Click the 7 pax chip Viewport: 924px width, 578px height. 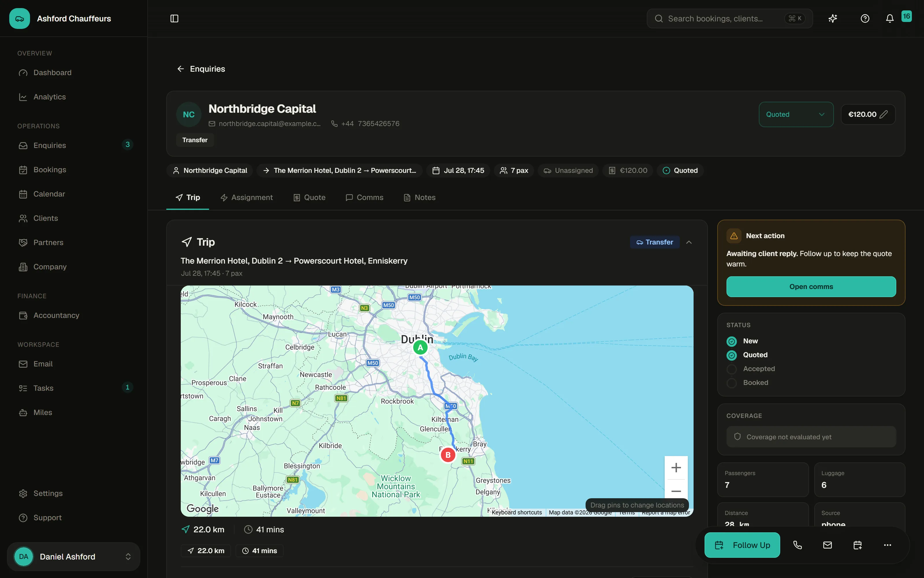(514, 171)
